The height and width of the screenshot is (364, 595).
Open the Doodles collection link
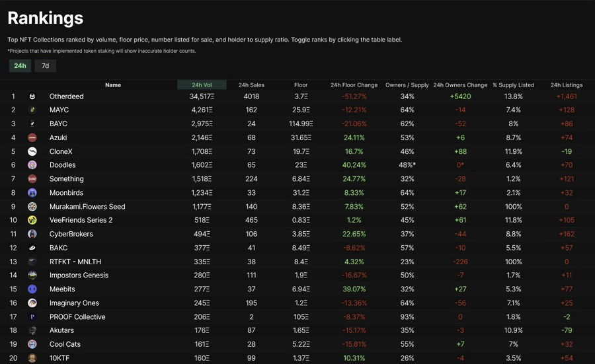62,165
